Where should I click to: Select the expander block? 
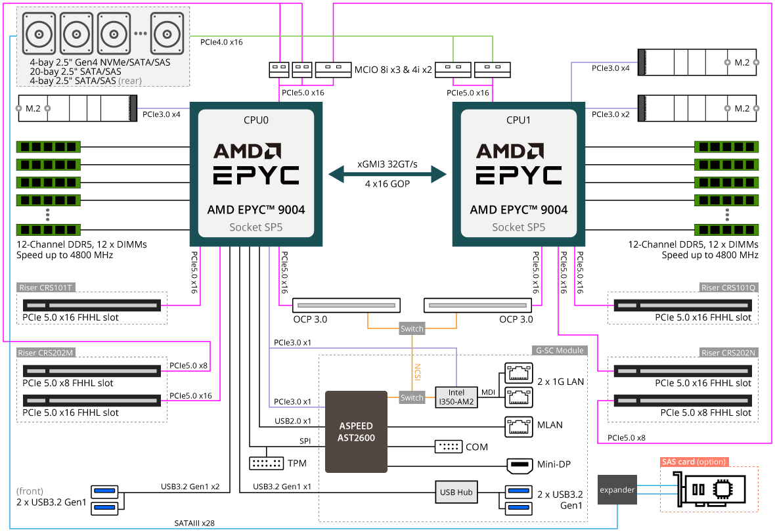(x=617, y=490)
